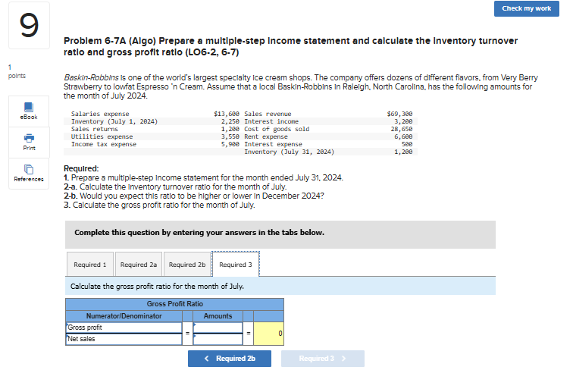This screenshot has height=392, width=573.
Task: Switch to the Required 2a tab
Action: 139,265
